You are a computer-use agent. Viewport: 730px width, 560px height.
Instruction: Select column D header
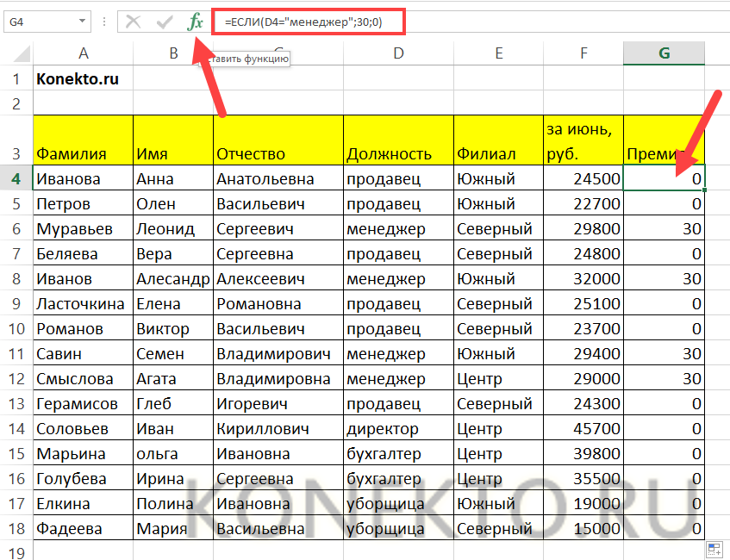pyautogui.click(x=397, y=53)
